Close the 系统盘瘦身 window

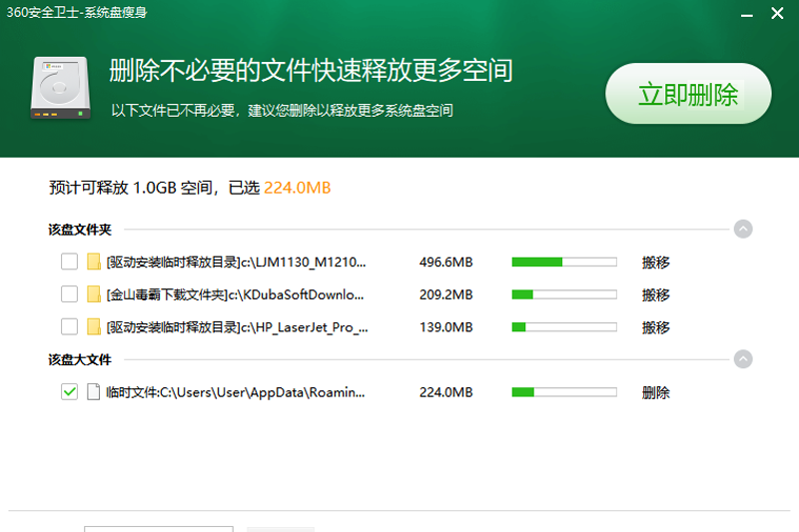[x=777, y=13]
